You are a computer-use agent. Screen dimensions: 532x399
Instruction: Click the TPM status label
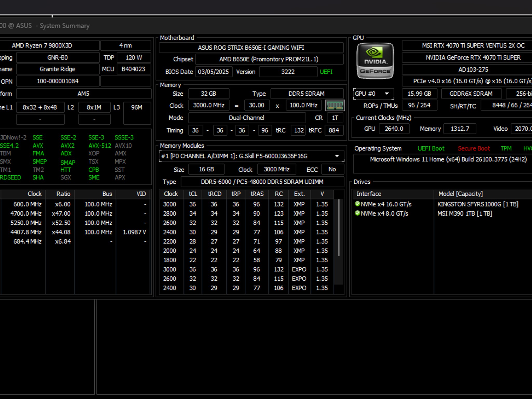coord(506,149)
